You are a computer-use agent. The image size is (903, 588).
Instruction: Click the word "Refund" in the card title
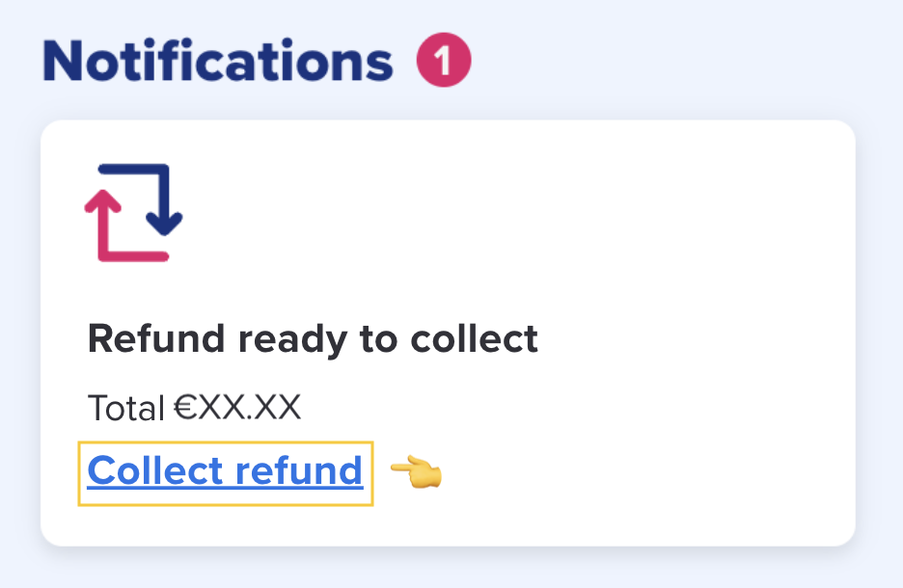156,339
